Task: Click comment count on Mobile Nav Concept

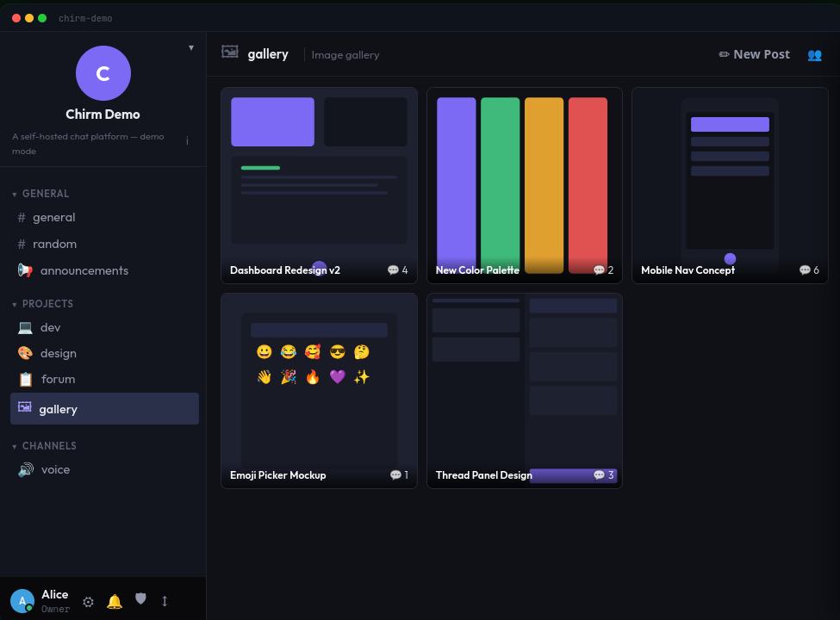Action: (809, 270)
